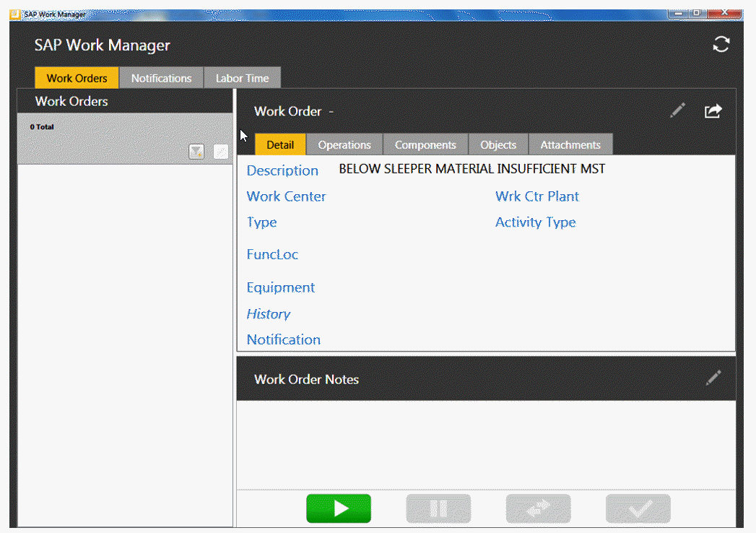
Task: Click the pause/hold work order button
Action: click(438, 508)
